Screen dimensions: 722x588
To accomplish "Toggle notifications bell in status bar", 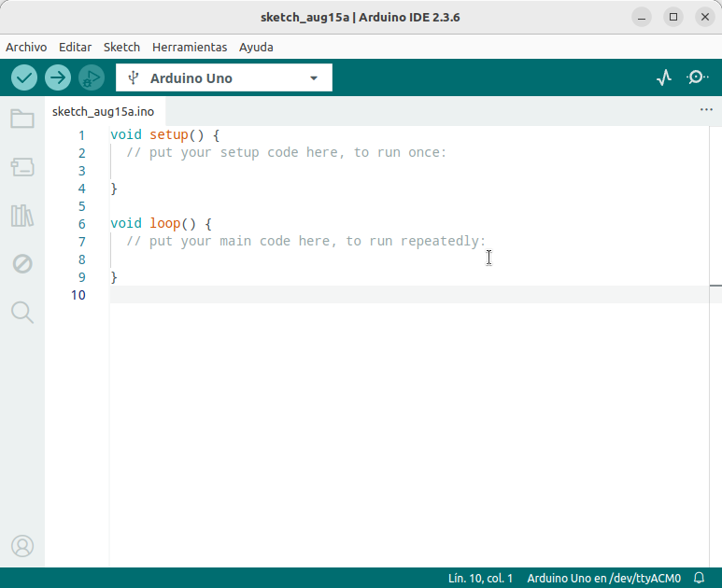I will (x=699, y=578).
